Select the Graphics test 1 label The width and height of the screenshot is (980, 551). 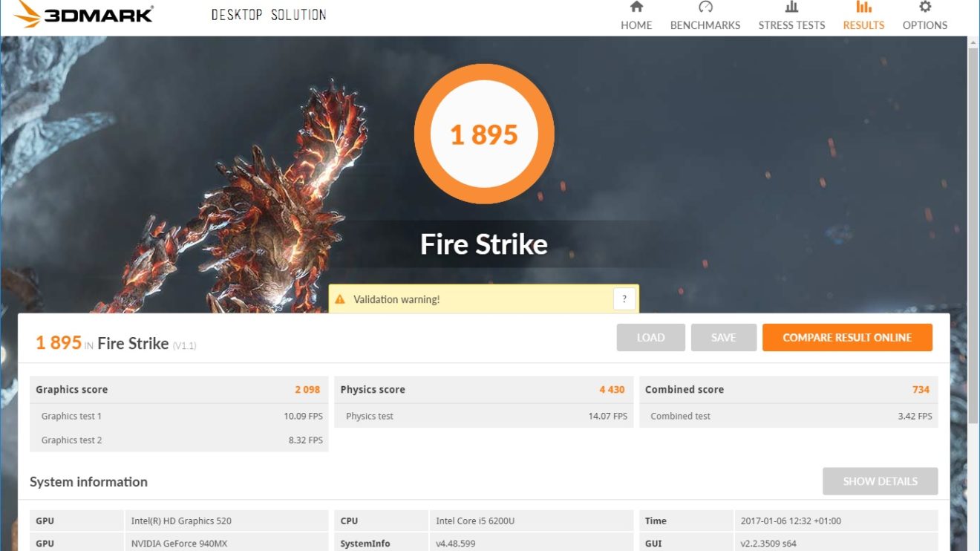(x=71, y=416)
